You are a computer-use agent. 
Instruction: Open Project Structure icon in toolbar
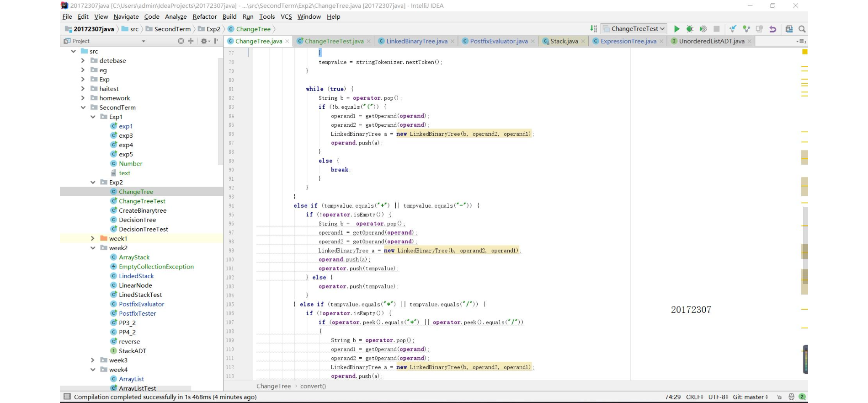pyautogui.click(x=789, y=29)
